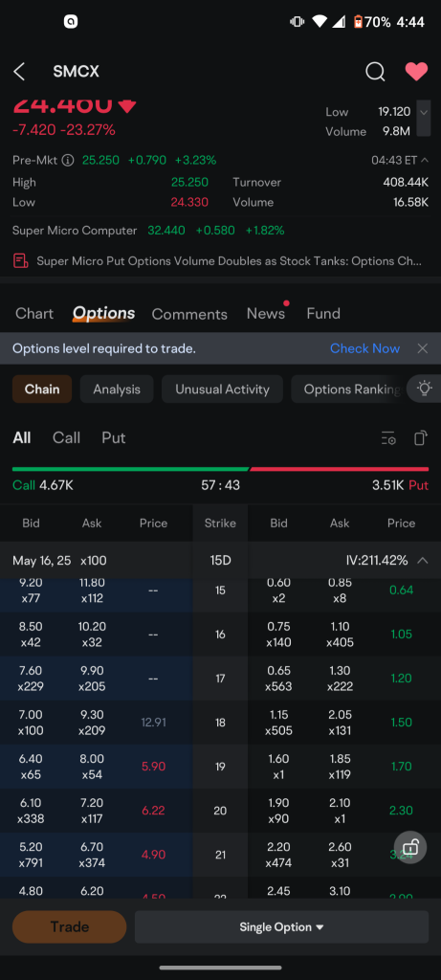Tap put bid 1.15 x505
Screen dimensions: 441x980
(x=278, y=722)
